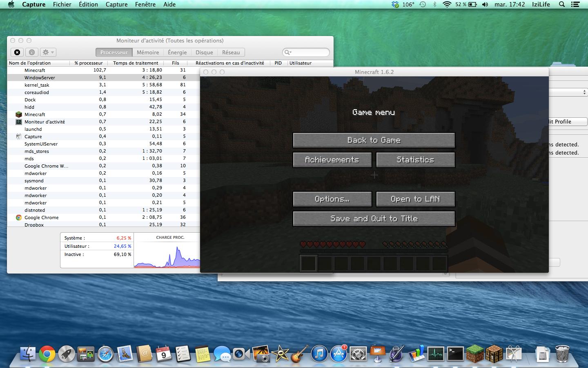Viewport: 588px width, 368px height.
Task: Click Minecraft grass block Dock icon
Action: [x=474, y=354]
